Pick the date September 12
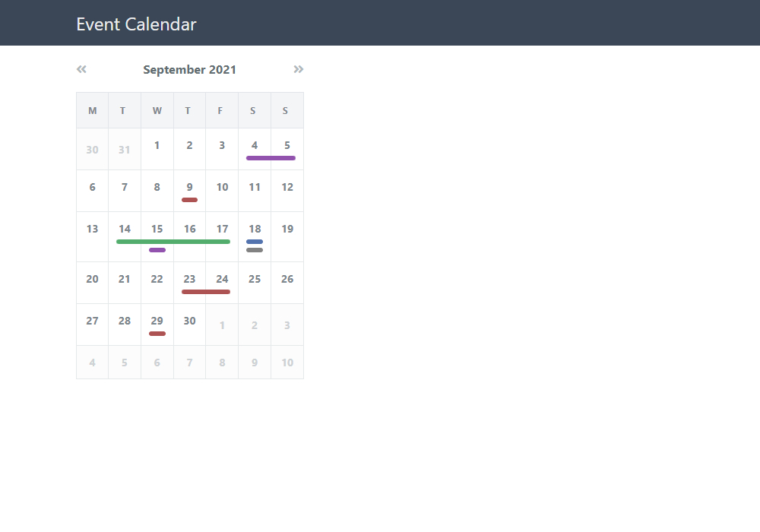The width and height of the screenshot is (760, 532). [287, 191]
